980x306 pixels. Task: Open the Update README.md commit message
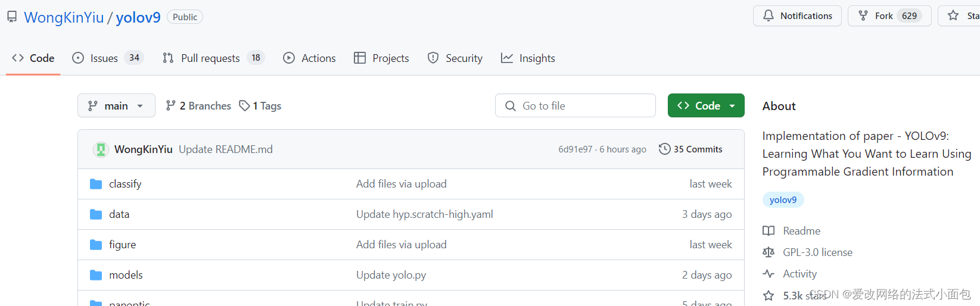click(226, 149)
